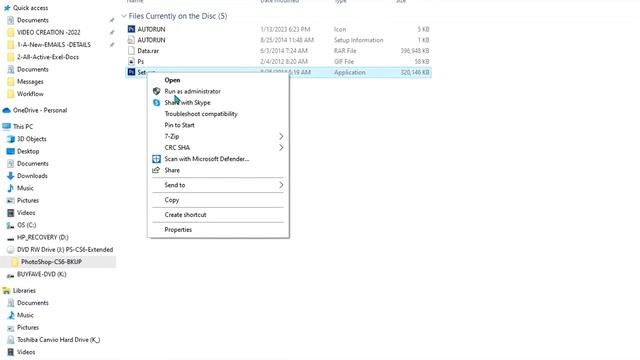Open Documents under Libraries

point(33,303)
